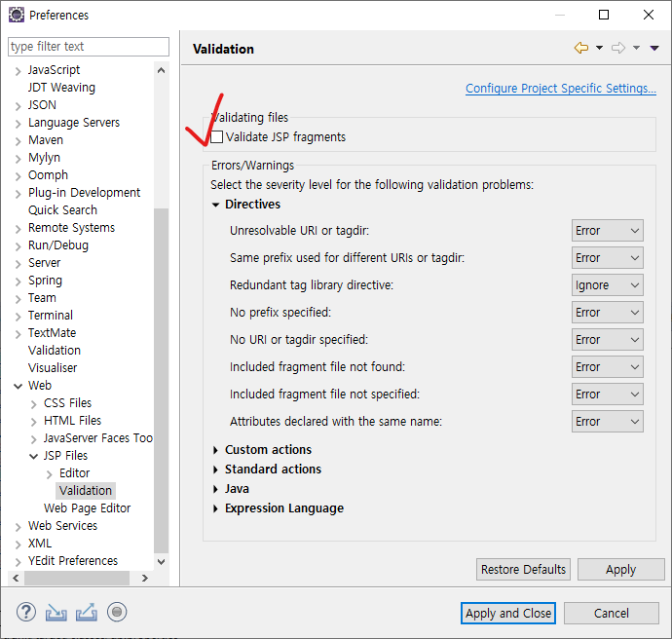Collapse the Web tree node

(x=18, y=386)
